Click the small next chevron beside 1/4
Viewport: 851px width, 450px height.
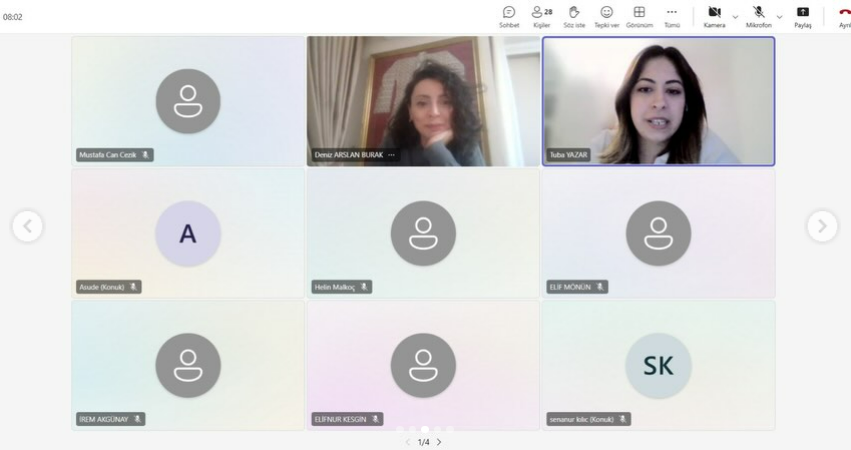[x=439, y=442]
